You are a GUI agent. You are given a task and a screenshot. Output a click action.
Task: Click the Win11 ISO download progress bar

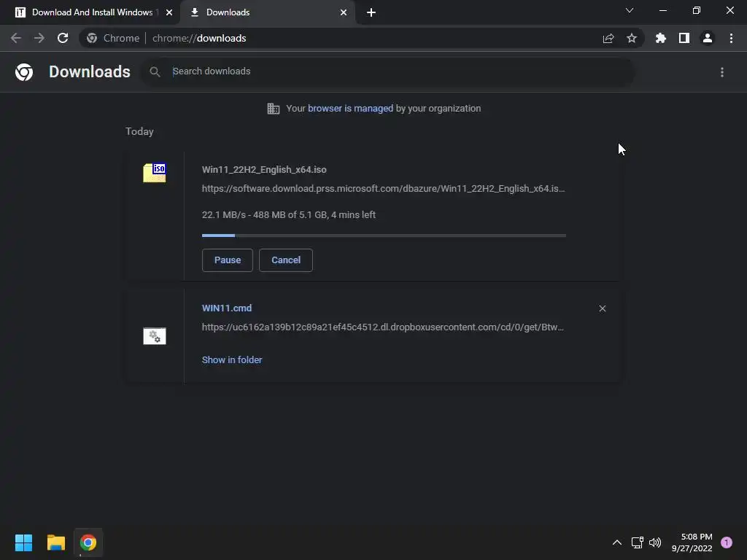(384, 236)
